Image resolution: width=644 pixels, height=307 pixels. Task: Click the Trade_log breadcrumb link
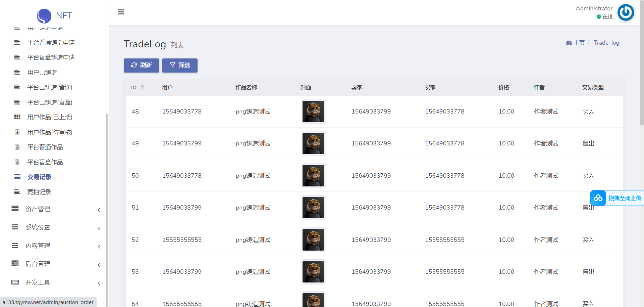[x=606, y=43]
